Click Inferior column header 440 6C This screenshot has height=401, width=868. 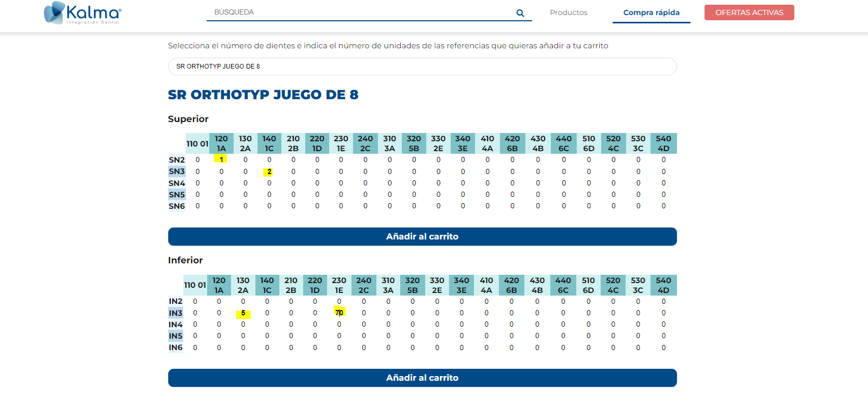pyautogui.click(x=563, y=285)
